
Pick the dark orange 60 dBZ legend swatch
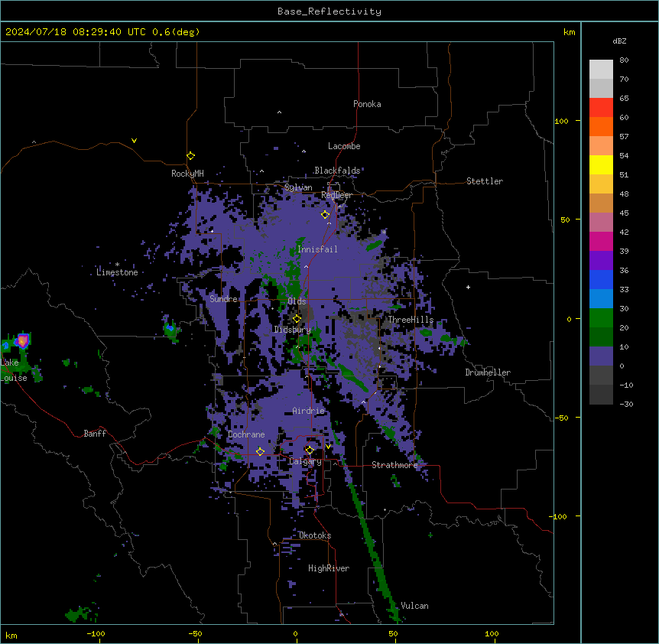[601, 126]
